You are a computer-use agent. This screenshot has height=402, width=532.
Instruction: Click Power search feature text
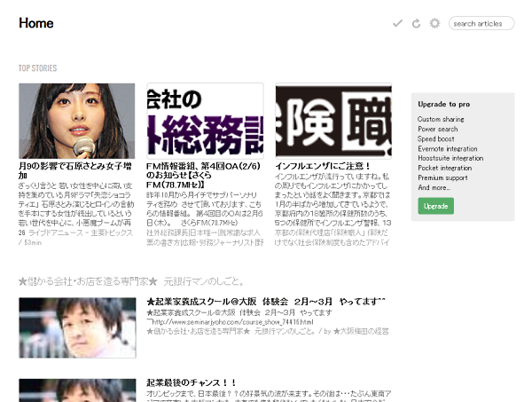tap(438, 129)
